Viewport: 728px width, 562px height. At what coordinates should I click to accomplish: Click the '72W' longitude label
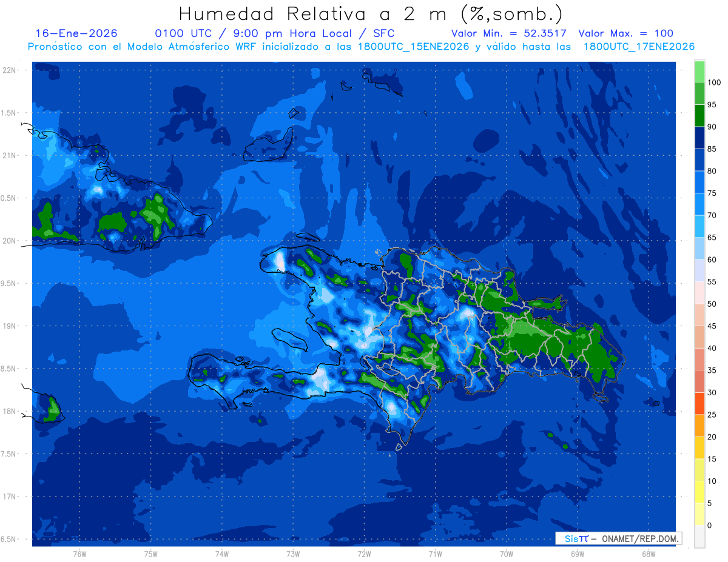click(364, 554)
